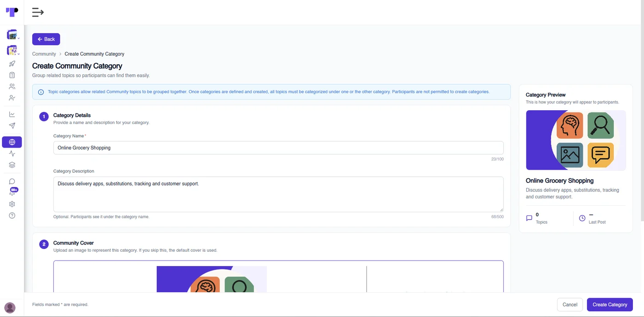
Task: Focus the Category Name input field
Action: pos(278,148)
